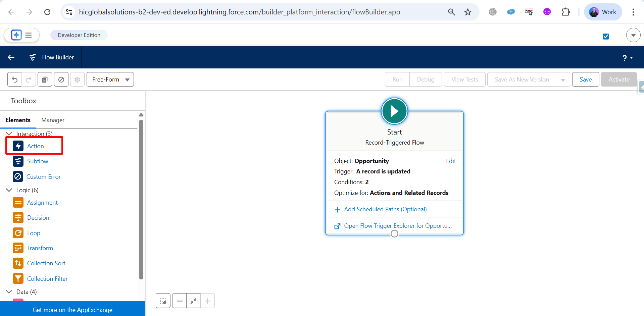Select the Subflow element icon
644x316 pixels.
click(x=18, y=161)
